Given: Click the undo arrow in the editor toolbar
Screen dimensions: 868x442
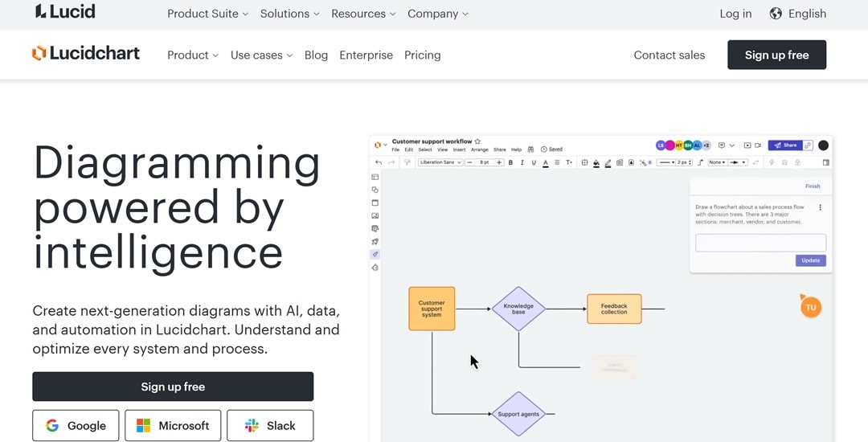Looking at the screenshot, I should click(x=379, y=162).
